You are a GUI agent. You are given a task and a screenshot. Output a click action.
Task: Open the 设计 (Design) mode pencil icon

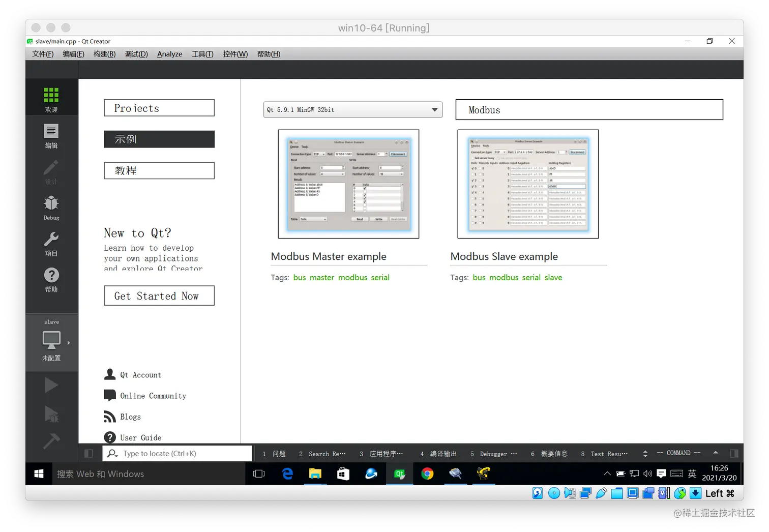[51, 167]
